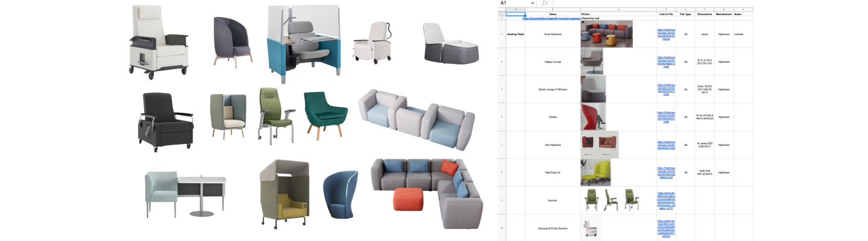Click the Seating+Table cell
The height and width of the screenshot is (241, 868).
coord(515,34)
